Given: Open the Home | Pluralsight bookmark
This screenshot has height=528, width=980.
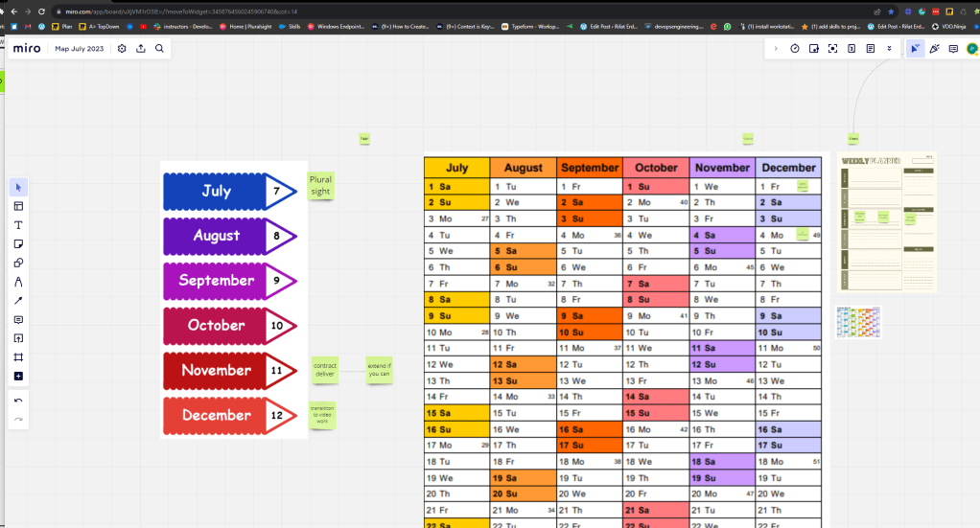Looking at the screenshot, I should pos(245,26).
